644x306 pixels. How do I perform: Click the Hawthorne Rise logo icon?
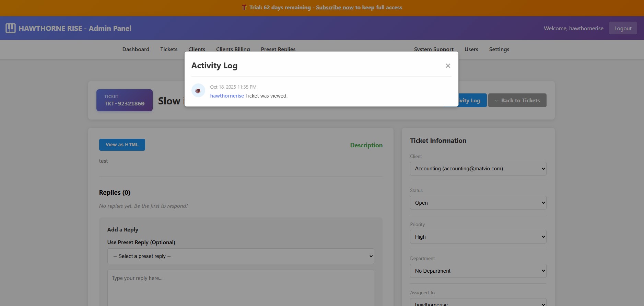point(11,28)
